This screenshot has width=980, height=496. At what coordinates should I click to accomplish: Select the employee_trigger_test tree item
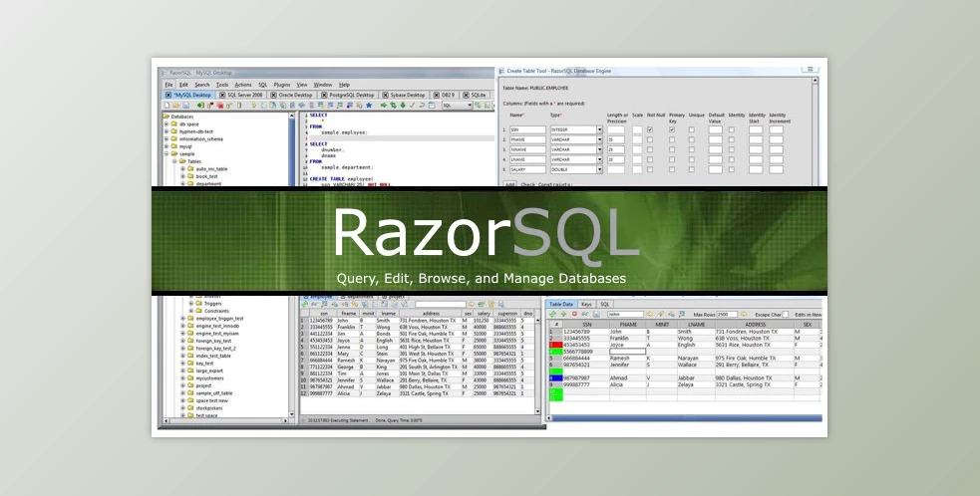(219, 319)
